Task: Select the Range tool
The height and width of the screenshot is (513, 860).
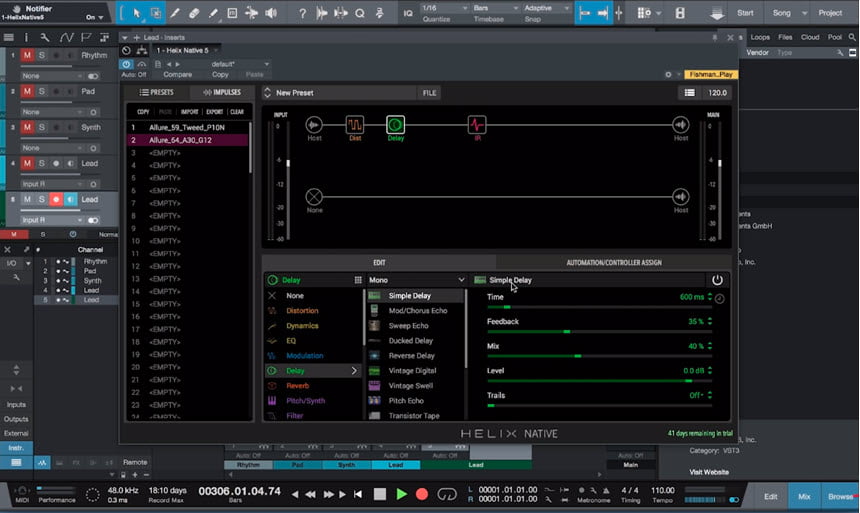Action: pos(155,13)
